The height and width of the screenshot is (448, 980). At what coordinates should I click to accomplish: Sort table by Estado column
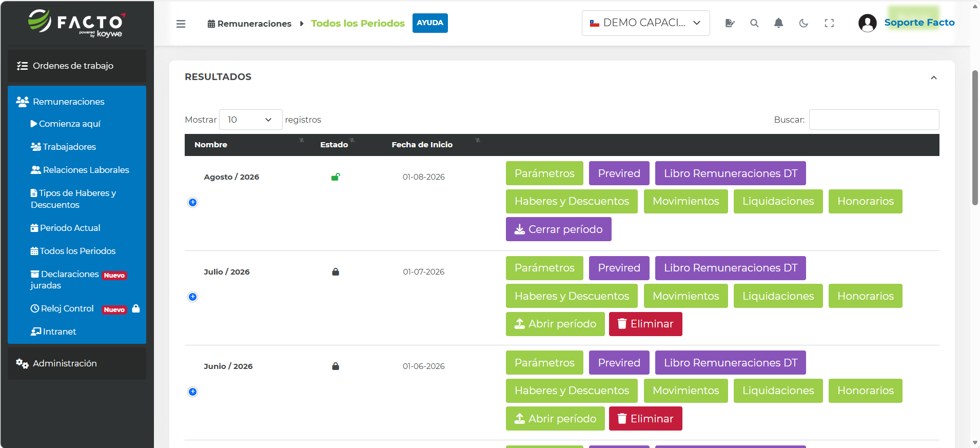pos(335,145)
